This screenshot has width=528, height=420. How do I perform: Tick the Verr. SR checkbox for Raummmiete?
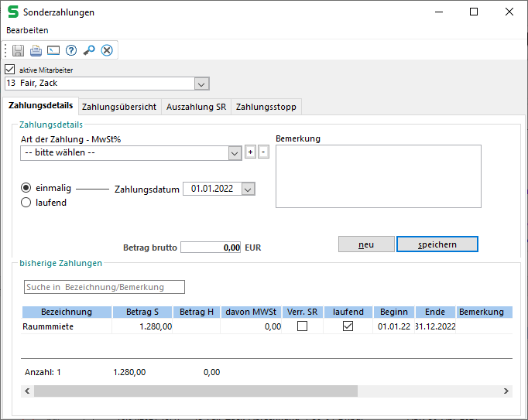pos(303,326)
